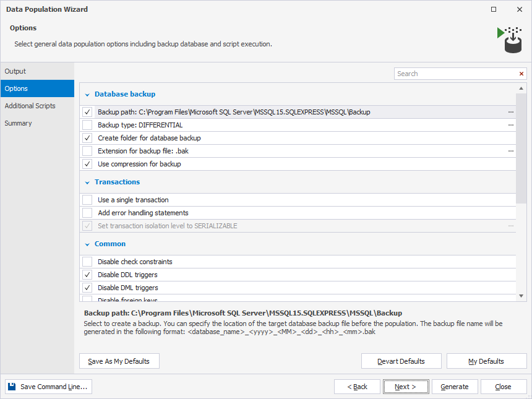The width and height of the screenshot is (532, 399).
Task: Click the scroll down arrow of options list
Action: click(x=521, y=296)
